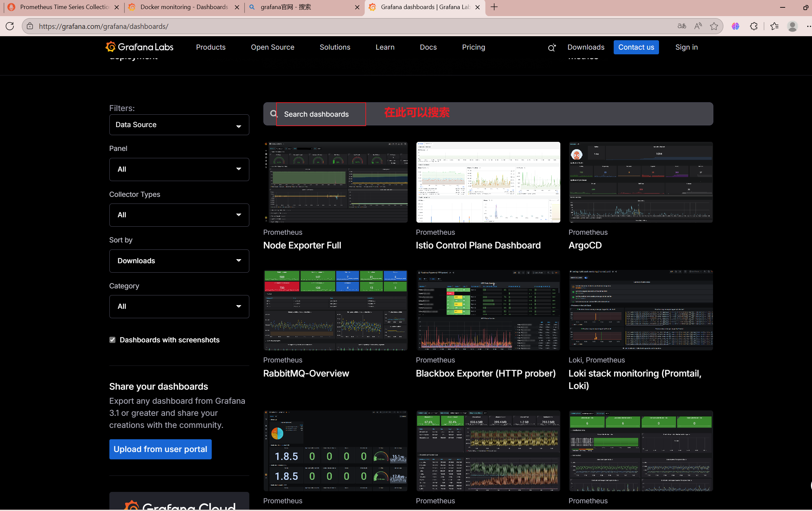
Task: Click the translate page icon
Action: point(681,26)
